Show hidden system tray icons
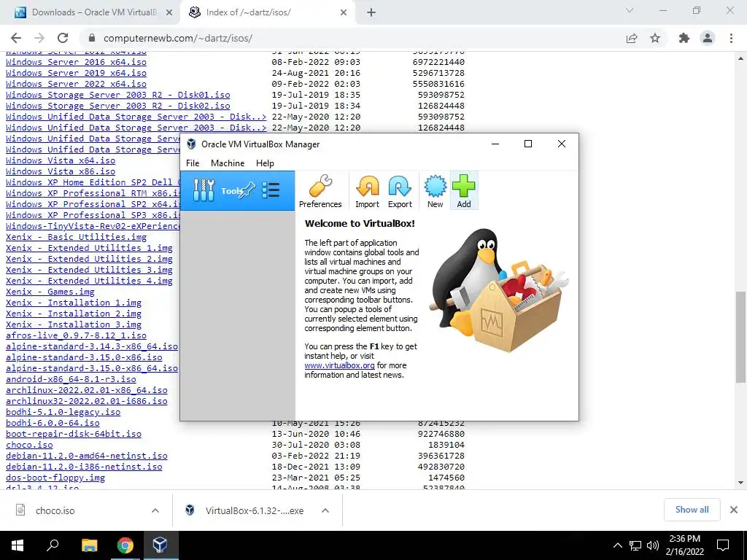Image resolution: width=747 pixels, height=560 pixels. (617, 545)
